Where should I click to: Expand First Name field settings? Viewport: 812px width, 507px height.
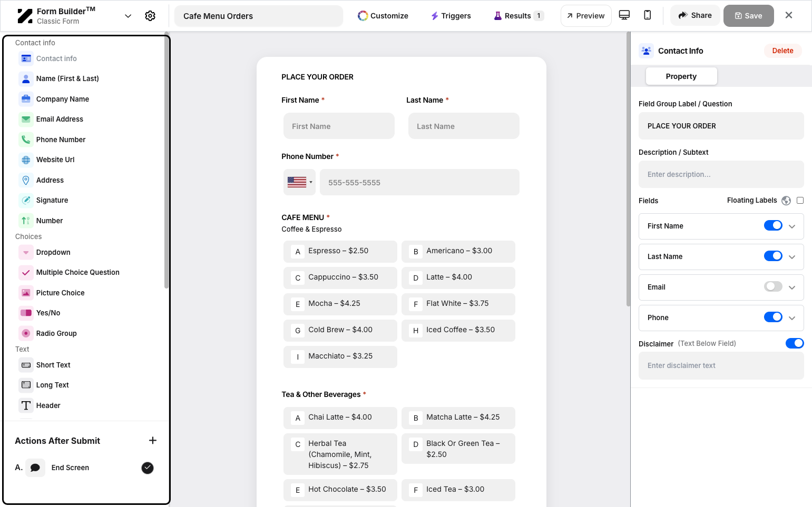(792, 226)
